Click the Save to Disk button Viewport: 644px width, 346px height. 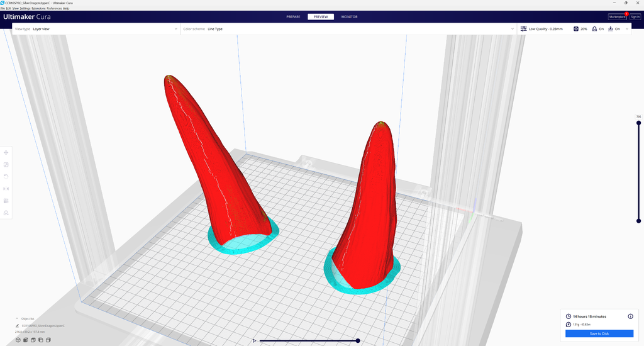pos(599,333)
